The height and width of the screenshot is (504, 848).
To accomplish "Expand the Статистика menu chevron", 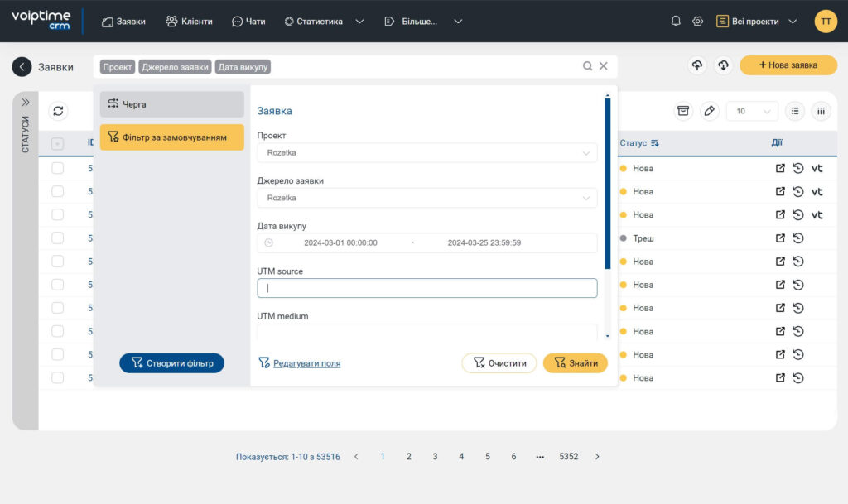I will (359, 22).
